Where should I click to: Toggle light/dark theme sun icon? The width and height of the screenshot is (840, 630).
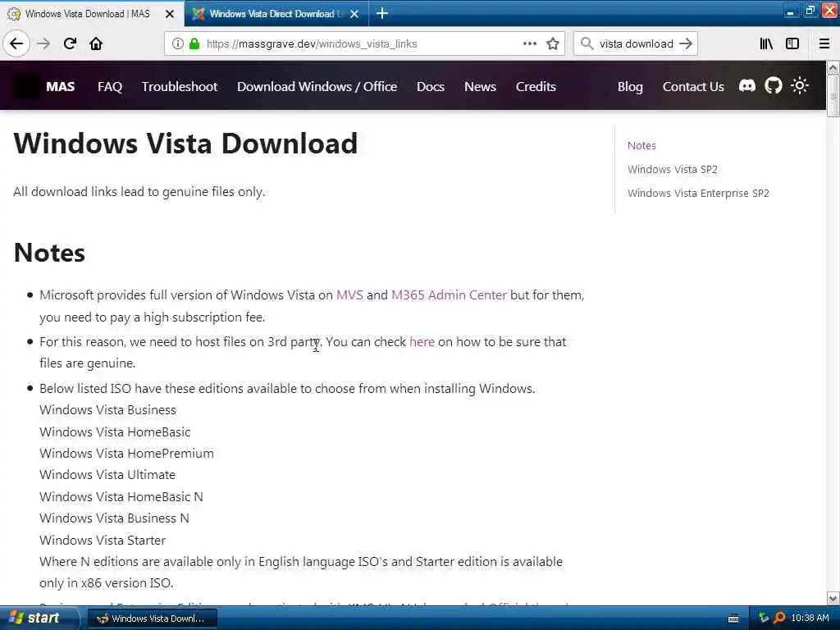(x=799, y=85)
